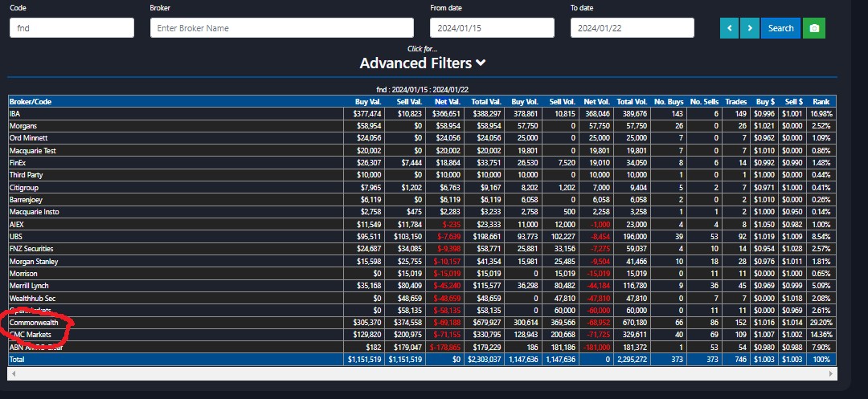Screen dimensions: 868x399
Task: Select the FNZ Securities broker row
Action: (x=422, y=249)
